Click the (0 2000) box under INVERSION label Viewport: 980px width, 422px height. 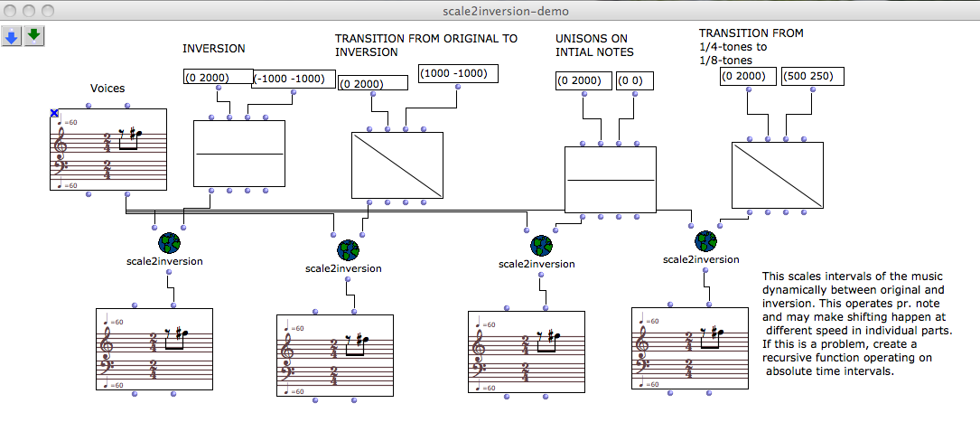point(218,77)
